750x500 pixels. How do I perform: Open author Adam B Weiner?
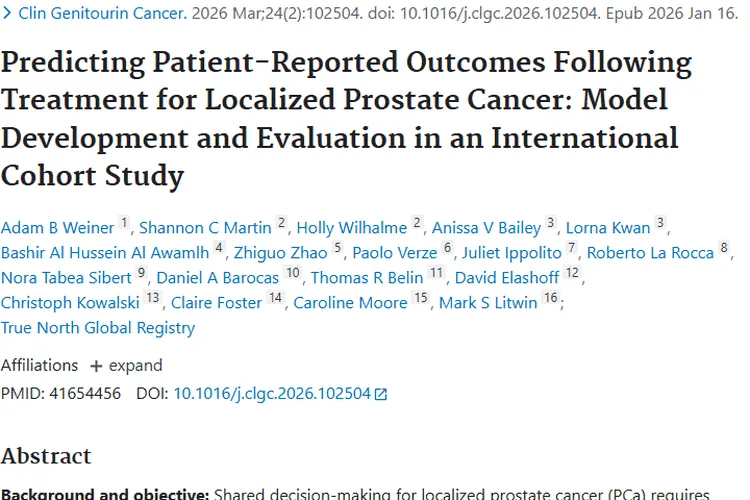coord(57,228)
